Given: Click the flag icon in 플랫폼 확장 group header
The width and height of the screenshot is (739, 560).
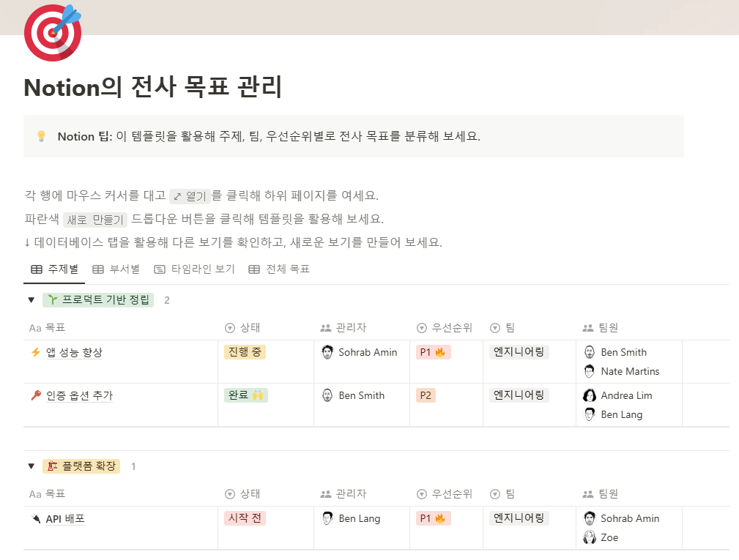Looking at the screenshot, I should [x=53, y=466].
